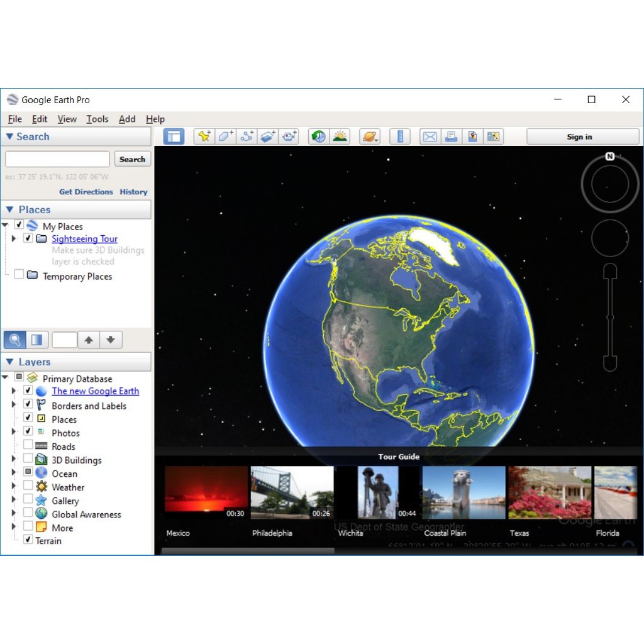The height and width of the screenshot is (644, 644).
Task: Select the Add Path tool
Action: tap(247, 136)
